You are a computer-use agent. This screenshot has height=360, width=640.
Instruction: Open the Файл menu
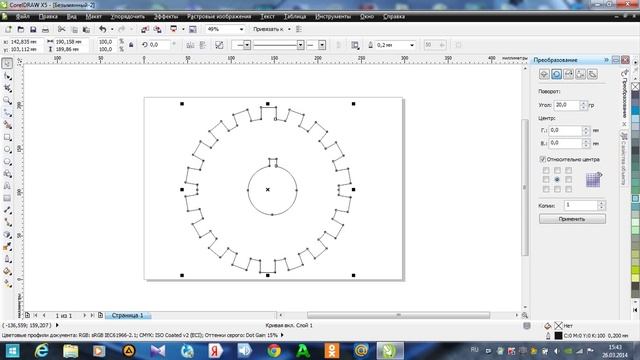coord(23,17)
